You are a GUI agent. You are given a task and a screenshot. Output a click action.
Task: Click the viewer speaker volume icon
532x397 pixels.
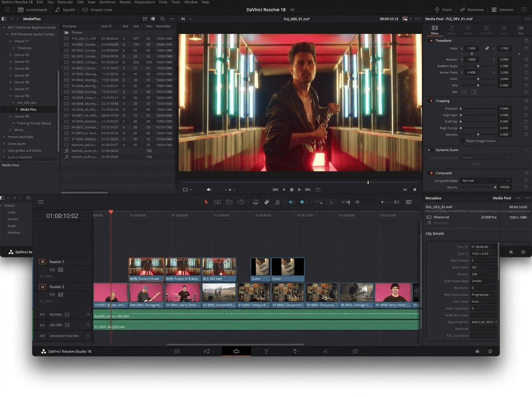pyautogui.click(x=209, y=190)
